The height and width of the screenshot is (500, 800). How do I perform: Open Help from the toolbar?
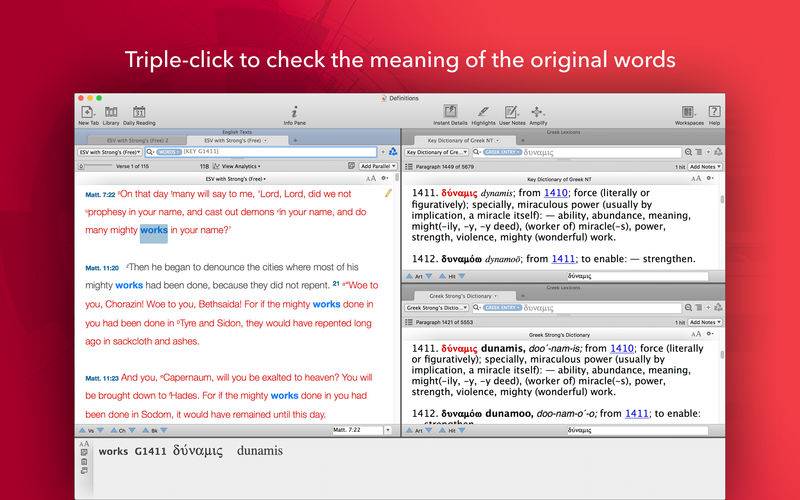(714, 115)
